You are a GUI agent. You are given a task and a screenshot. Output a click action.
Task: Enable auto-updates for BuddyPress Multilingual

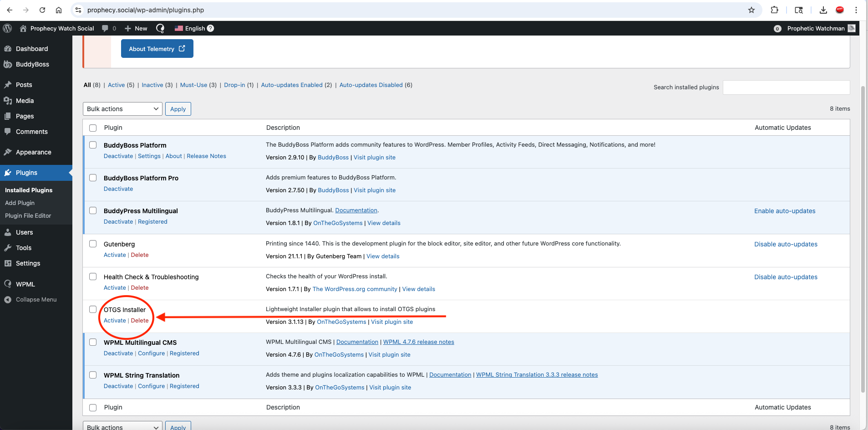pos(785,211)
